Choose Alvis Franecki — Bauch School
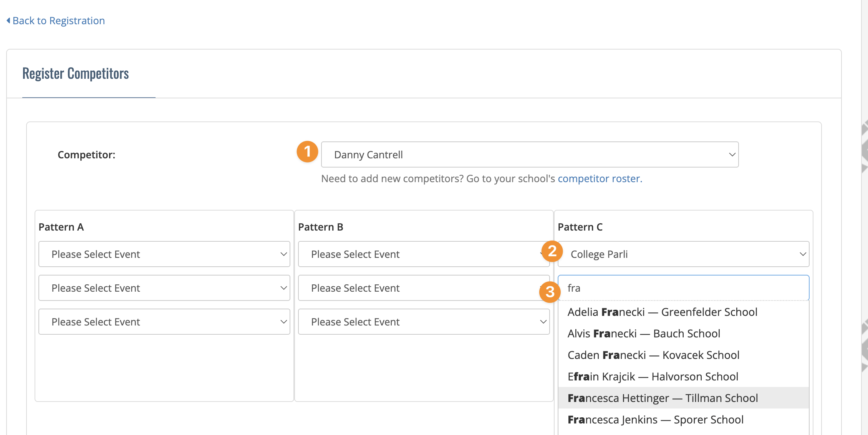This screenshot has height=435, width=868. click(683, 334)
